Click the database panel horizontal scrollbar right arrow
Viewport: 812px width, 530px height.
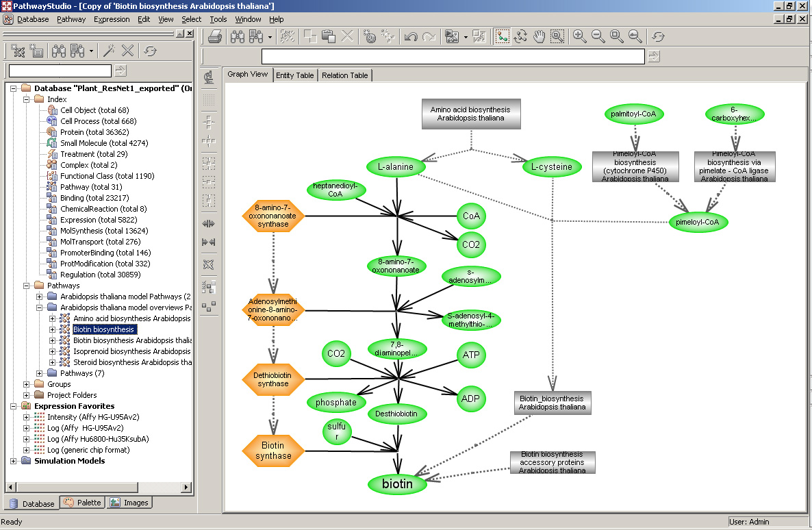pos(187,487)
